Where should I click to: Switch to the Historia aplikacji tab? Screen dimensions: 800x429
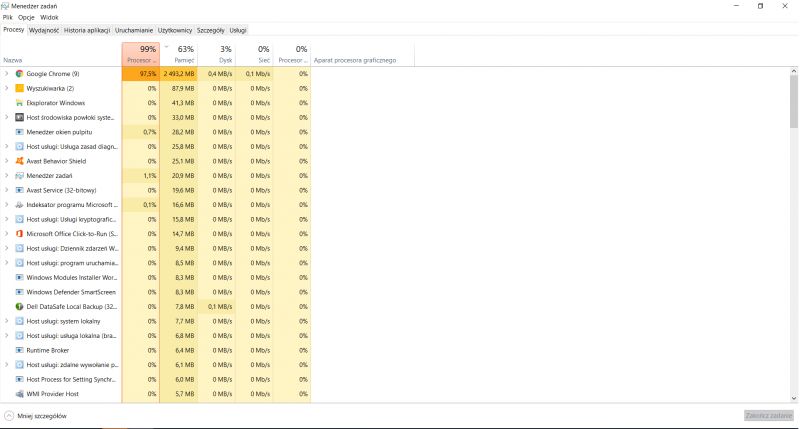point(87,31)
